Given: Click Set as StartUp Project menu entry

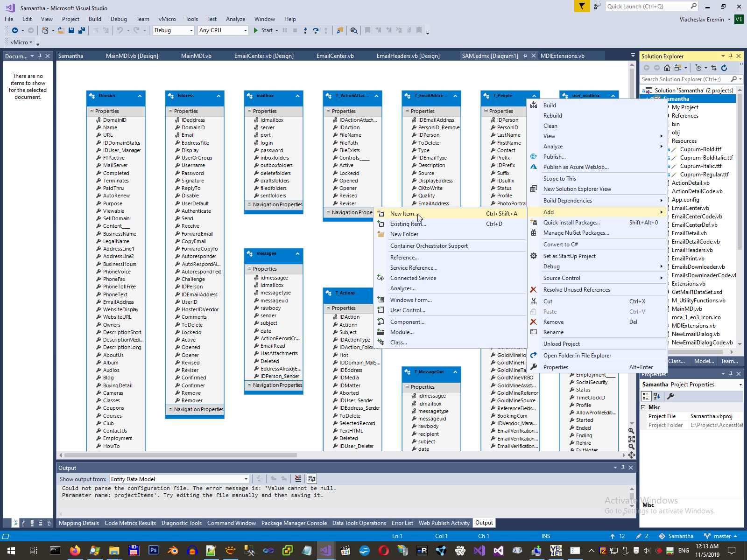Looking at the screenshot, I should coord(597,256).
